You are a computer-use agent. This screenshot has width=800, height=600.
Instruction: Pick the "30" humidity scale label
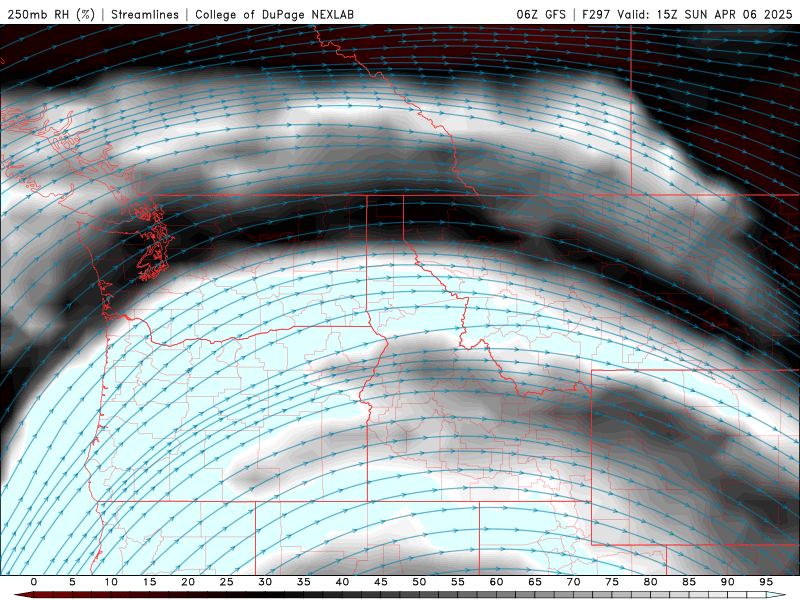coord(265,582)
